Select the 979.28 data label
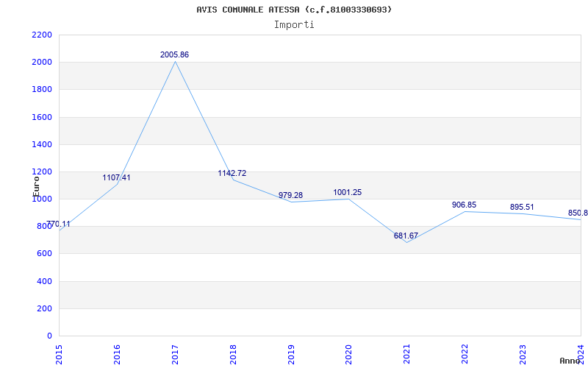The height and width of the screenshot is (368, 588). [x=290, y=195]
